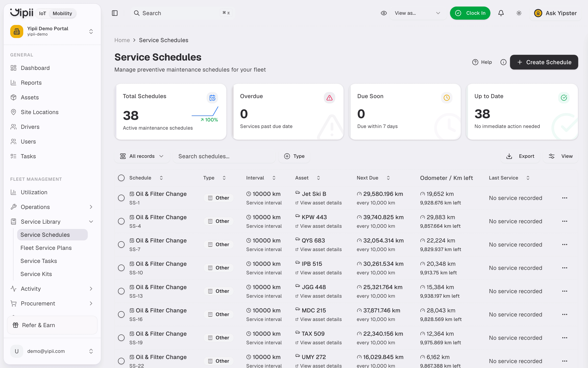
Task: Collapse the Service Library section
Action: tap(52, 221)
